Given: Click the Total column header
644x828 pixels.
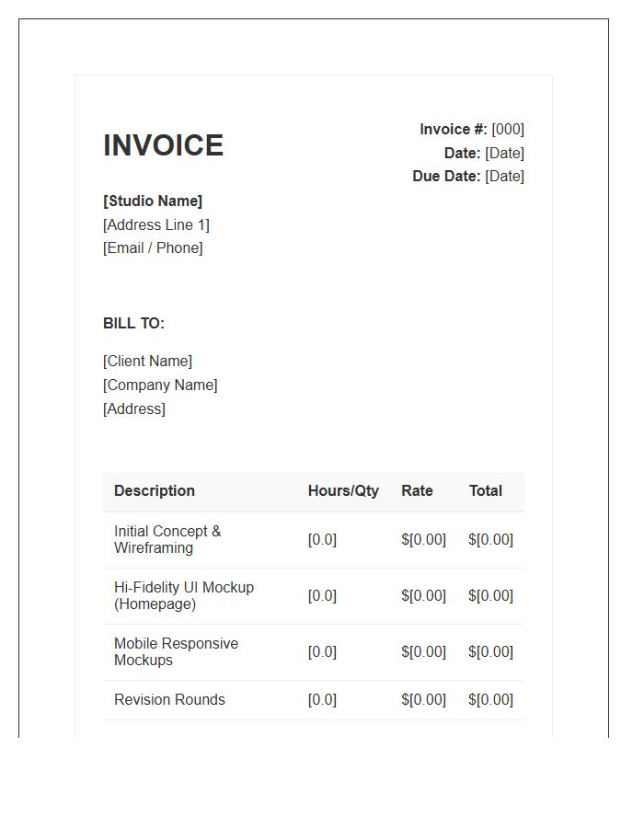Looking at the screenshot, I should pos(486,490).
